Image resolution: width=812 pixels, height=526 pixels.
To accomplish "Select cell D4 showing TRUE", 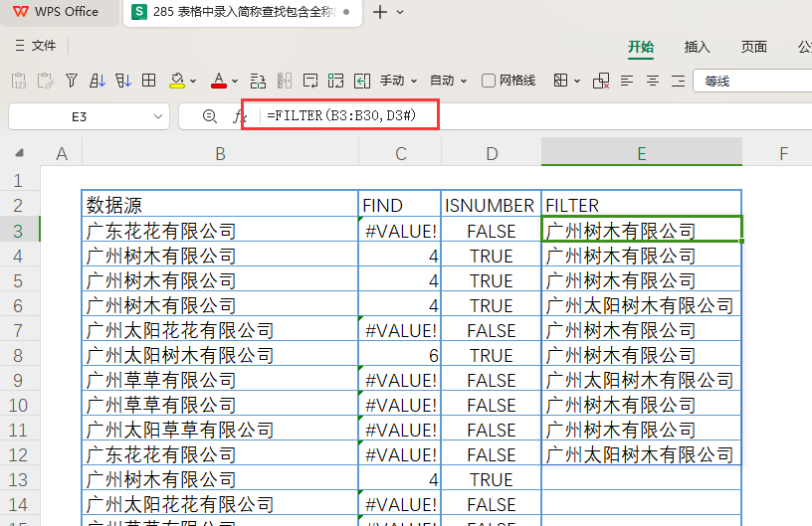I will [491, 256].
